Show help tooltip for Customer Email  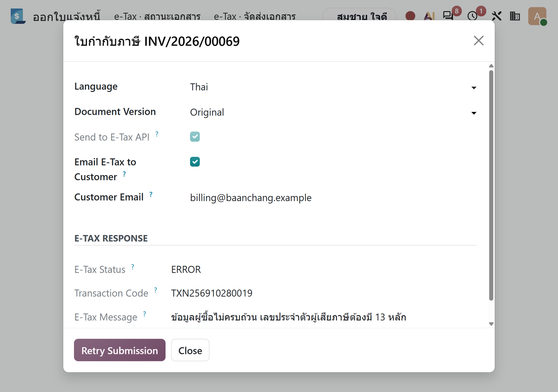(151, 195)
